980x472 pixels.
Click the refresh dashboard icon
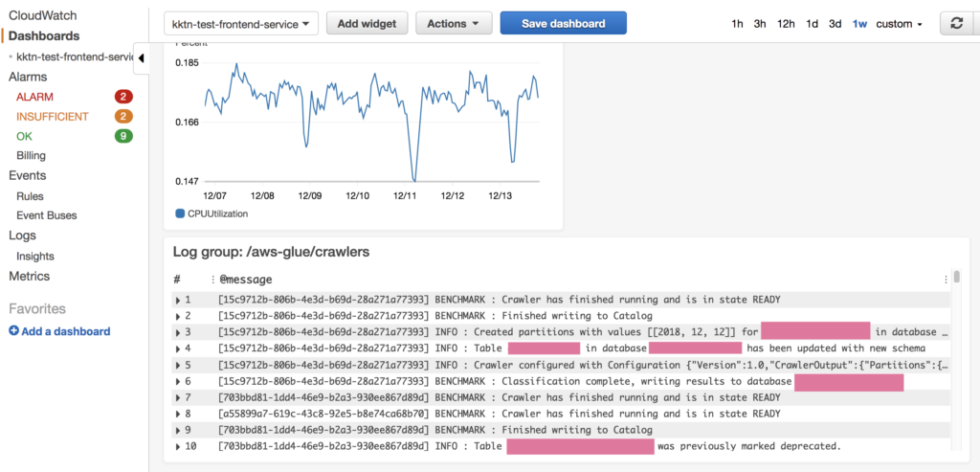point(956,24)
